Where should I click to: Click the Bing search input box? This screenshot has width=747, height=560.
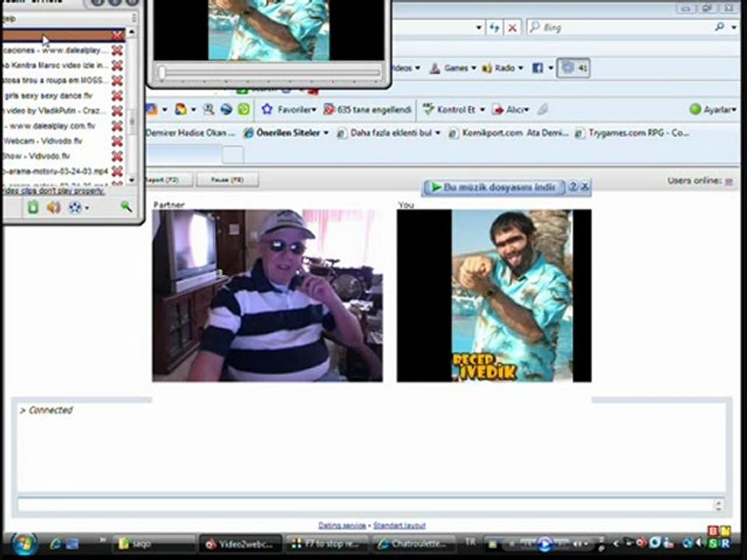(x=619, y=28)
